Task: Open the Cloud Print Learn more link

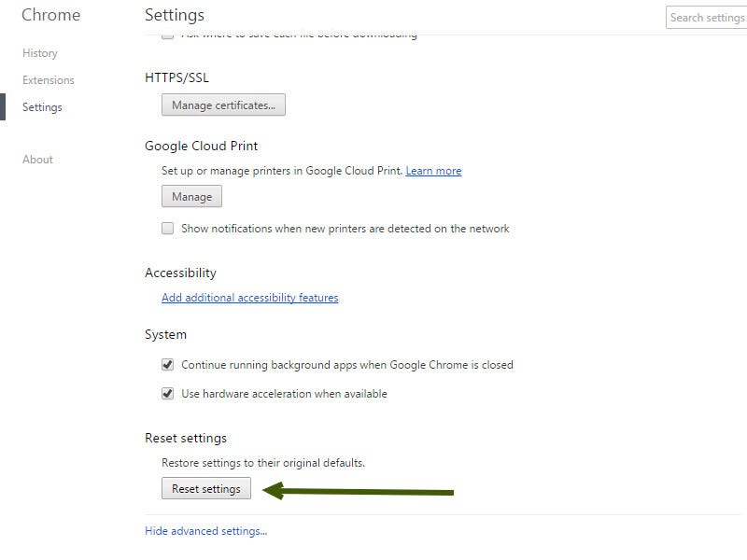Action: coord(433,171)
